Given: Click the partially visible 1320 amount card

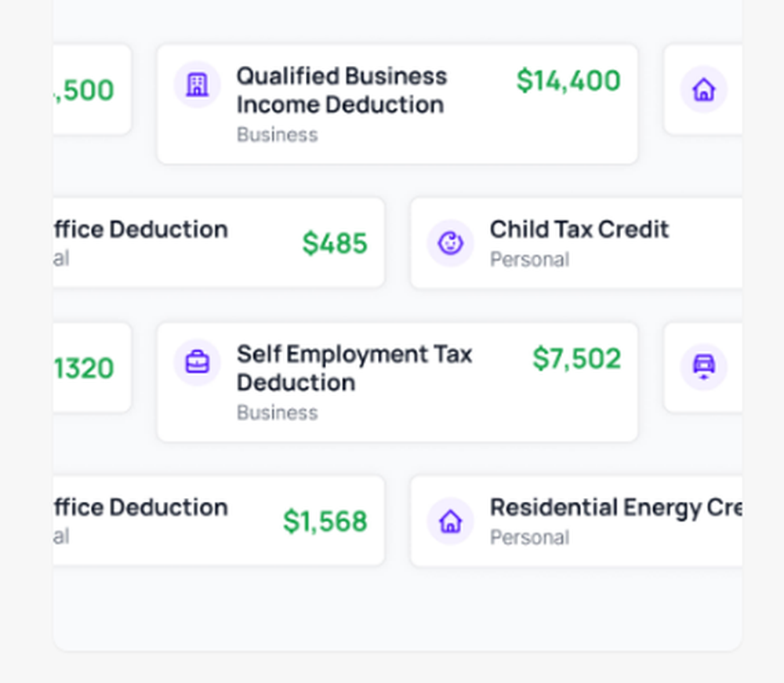Looking at the screenshot, I should click(85, 368).
